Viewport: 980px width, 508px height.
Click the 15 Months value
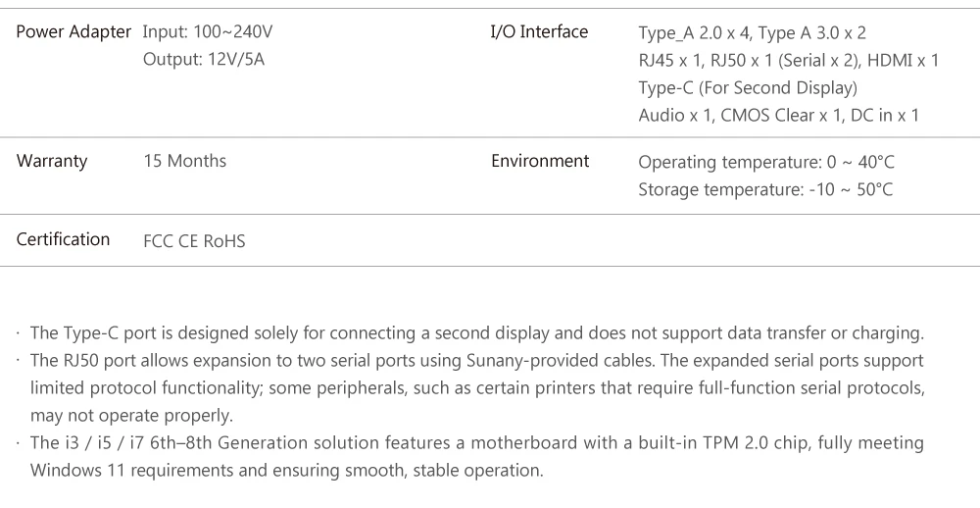(185, 161)
